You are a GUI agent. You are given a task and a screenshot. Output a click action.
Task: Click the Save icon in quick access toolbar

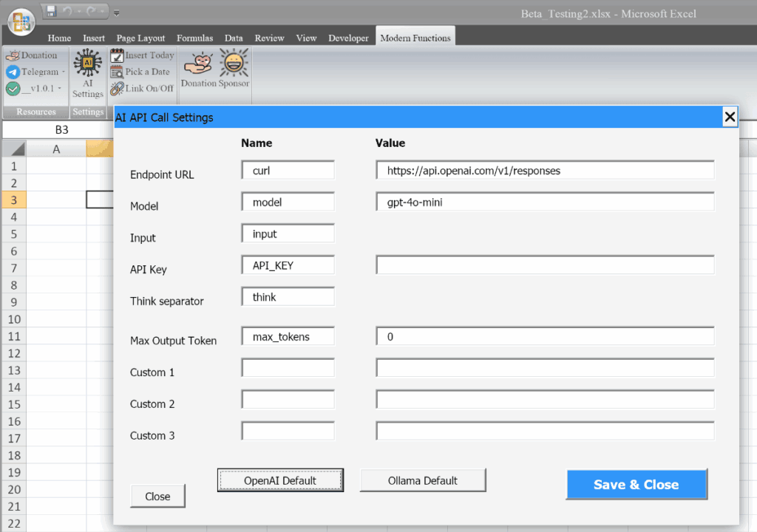(x=52, y=11)
